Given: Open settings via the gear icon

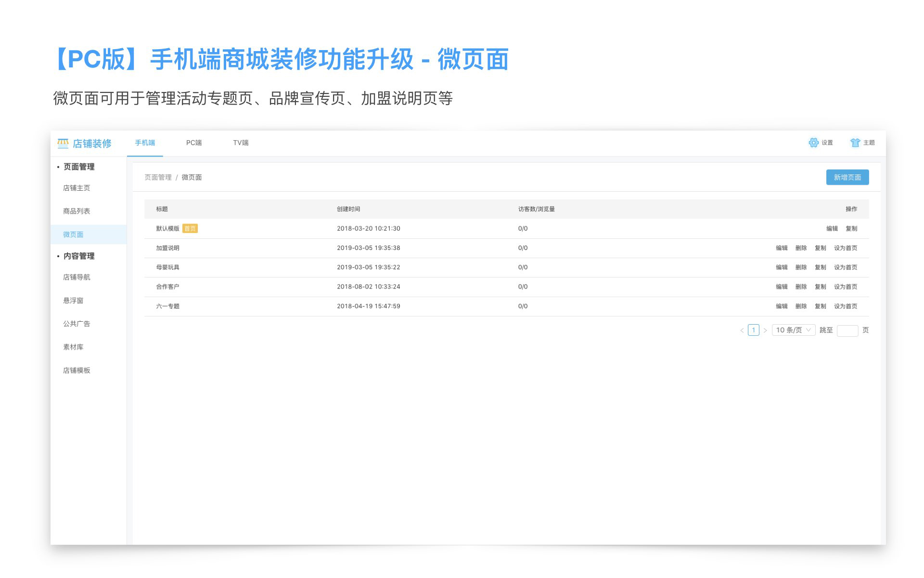Looking at the screenshot, I should [813, 143].
